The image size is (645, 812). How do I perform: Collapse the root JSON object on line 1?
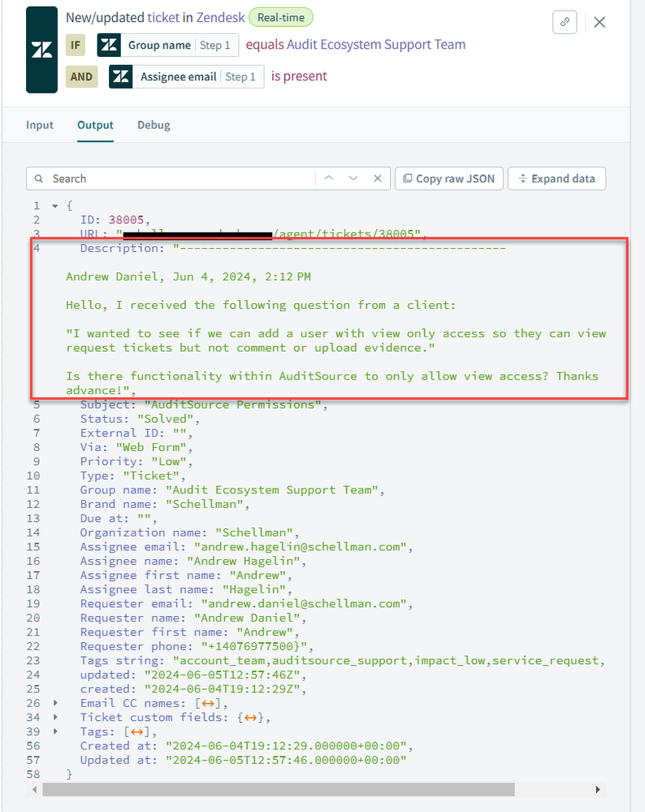coord(55,206)
